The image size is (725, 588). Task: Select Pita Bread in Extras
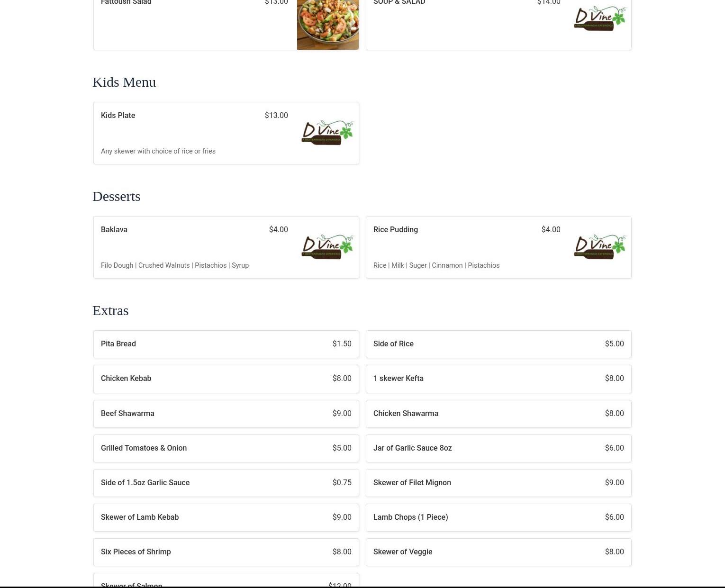pos(226,344)
